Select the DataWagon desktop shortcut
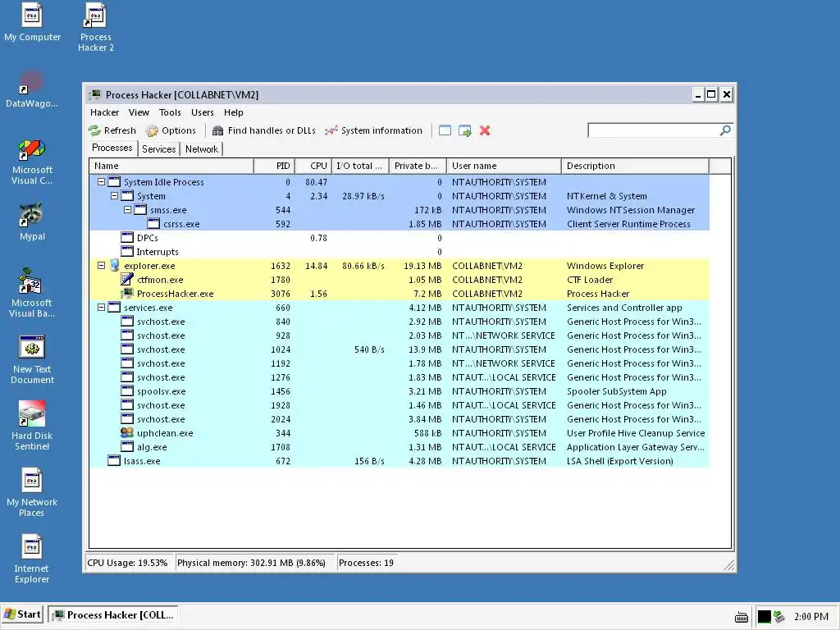 point(32,89)
